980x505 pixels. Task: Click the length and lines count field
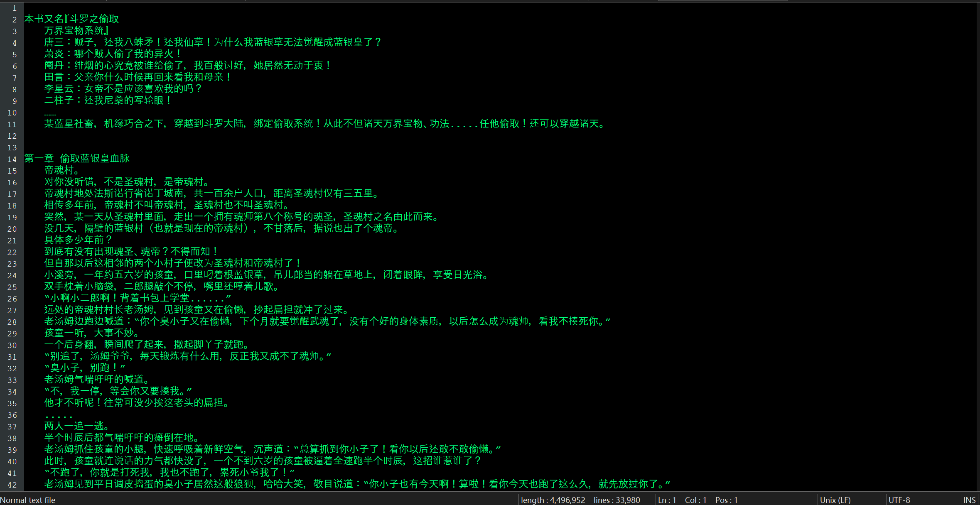click(x=580, y=500)
